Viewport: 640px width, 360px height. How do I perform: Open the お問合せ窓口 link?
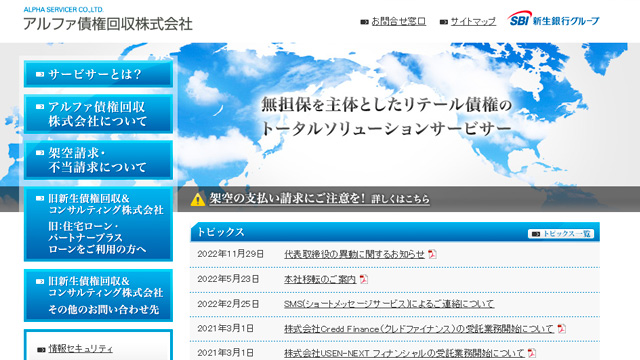[x=398, y=21]
